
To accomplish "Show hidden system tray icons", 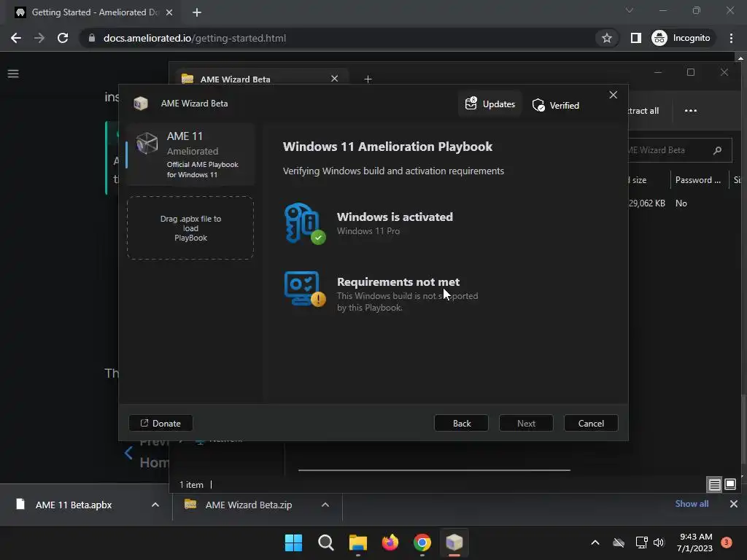I will (x=595, y=542).
